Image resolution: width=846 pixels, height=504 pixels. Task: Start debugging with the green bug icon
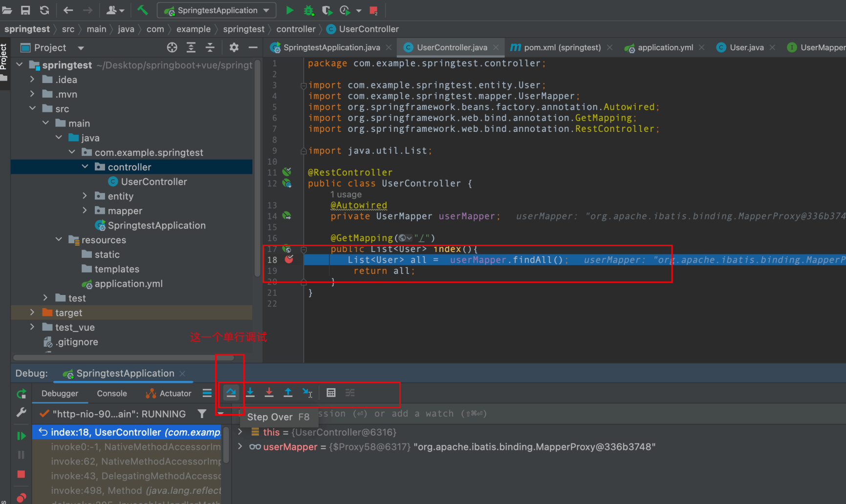point(308,10)
